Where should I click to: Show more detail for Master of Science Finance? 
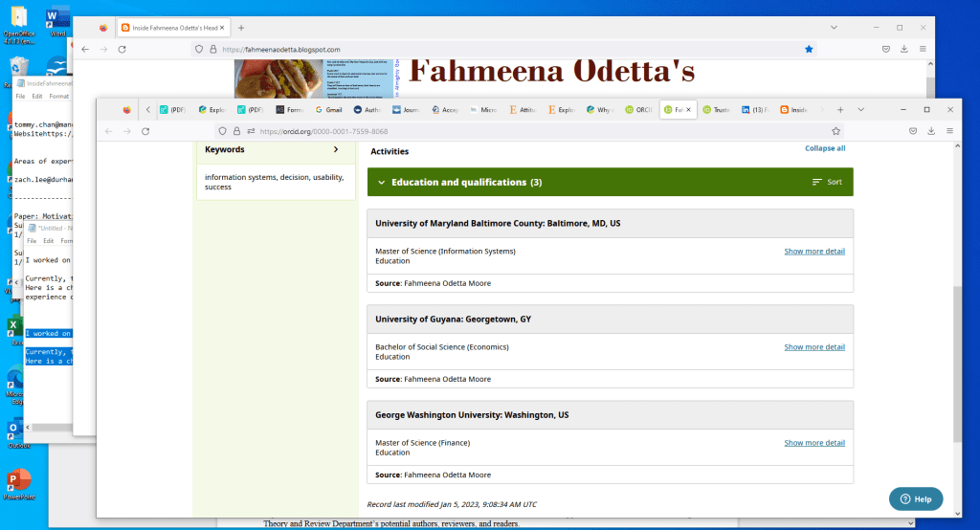(x=814, y=443)
